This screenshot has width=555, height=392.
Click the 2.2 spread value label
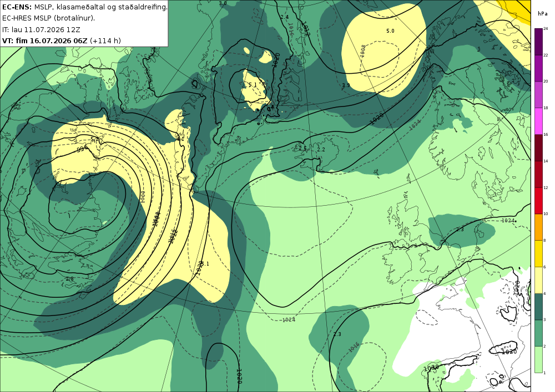coord(321,150)
